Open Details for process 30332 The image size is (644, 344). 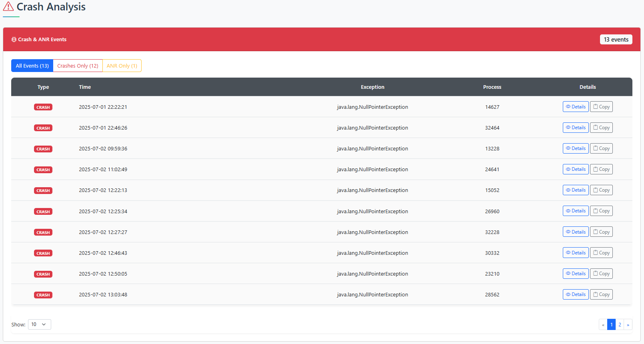point(575,253)
